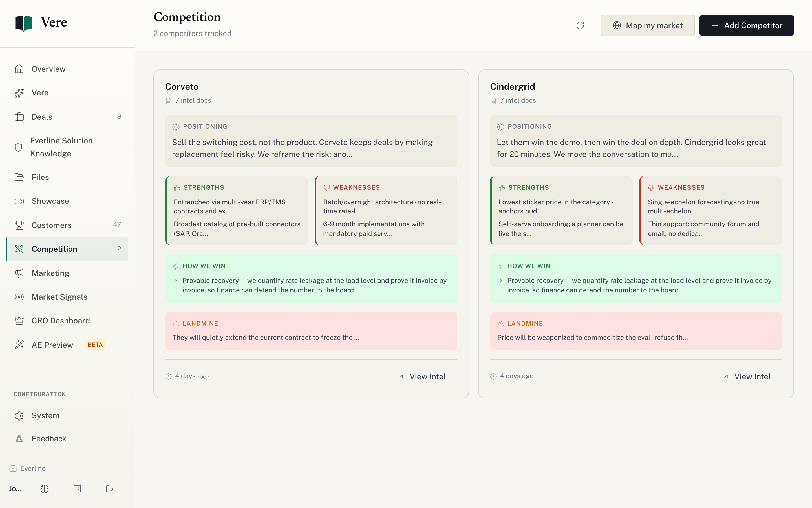812x508 pixels.
Task: Click the megaphone icon for Marketing
Action: 19,273
